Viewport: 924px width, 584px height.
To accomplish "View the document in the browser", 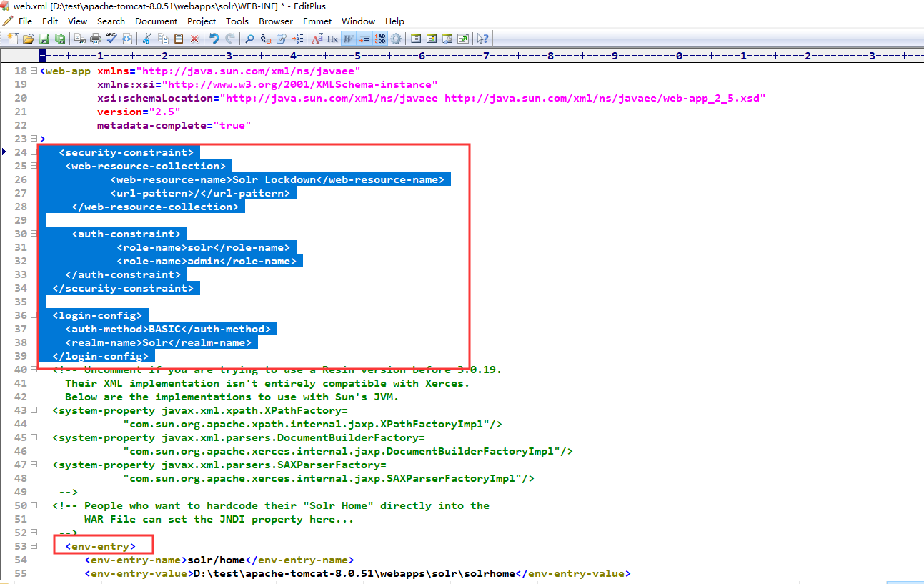I will click(127, 39).
